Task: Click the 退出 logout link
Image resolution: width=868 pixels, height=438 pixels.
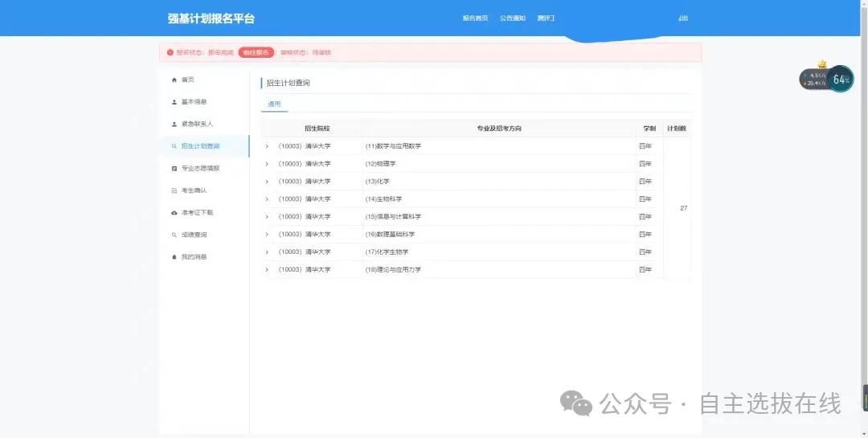Action: point(683,18)
